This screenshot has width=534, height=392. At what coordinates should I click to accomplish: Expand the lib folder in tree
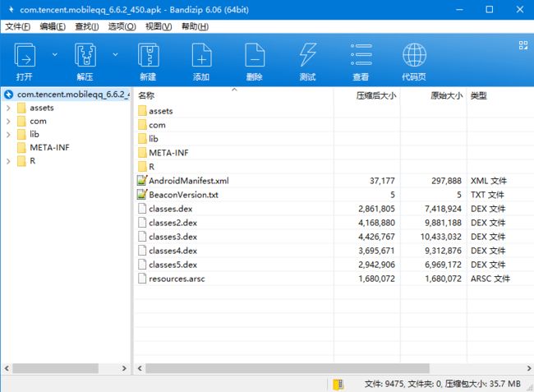(x=8, y=135)
